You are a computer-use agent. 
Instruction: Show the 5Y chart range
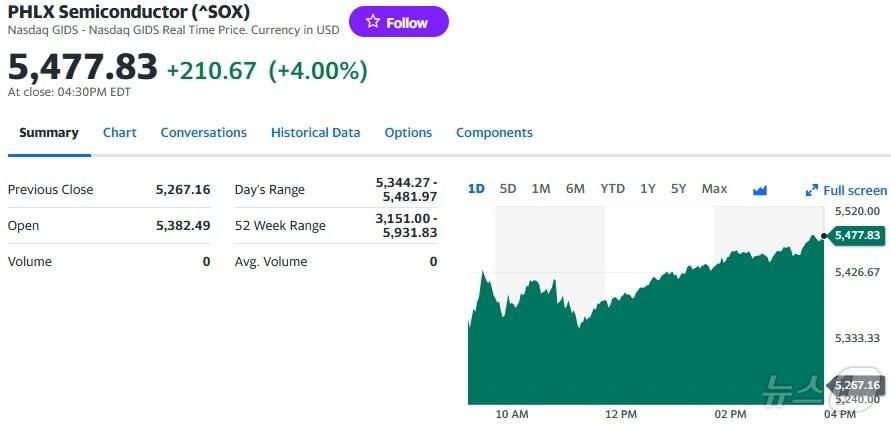pyautogui.click(x=679, y=189)
